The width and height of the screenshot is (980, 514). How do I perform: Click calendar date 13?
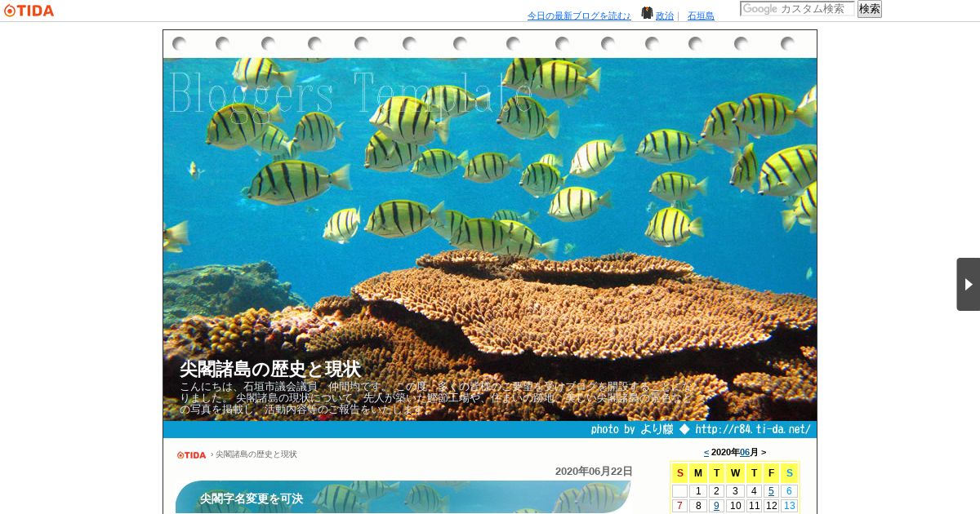click(789, 506)
